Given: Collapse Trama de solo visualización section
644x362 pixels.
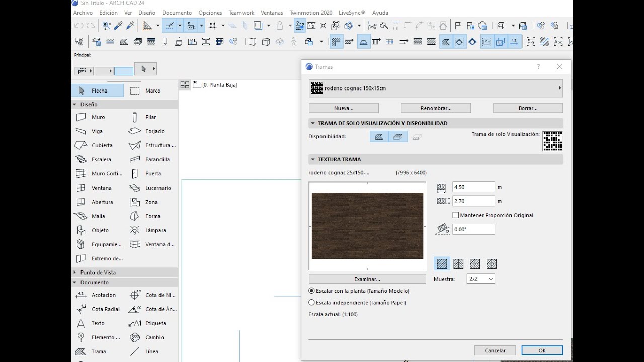Looking at the screenshot, I should pos(313,123).
